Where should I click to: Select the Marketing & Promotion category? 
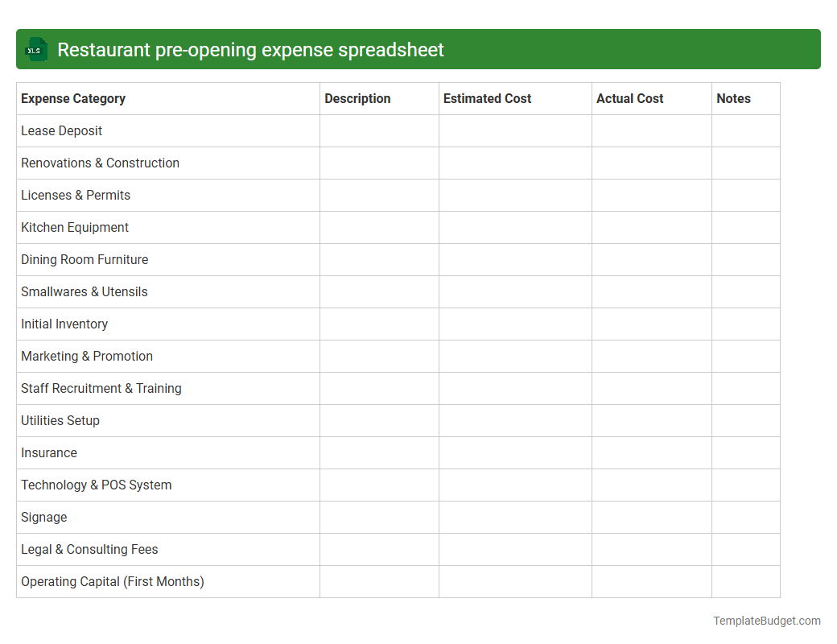pyautogui.click(x=87, y=356)
